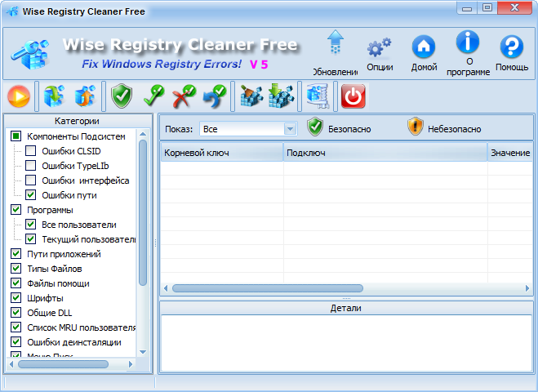Viewport: 538px width, 392px height.
Task: Uncheck Все пользователи checkbox
Action: pos(30,225)
